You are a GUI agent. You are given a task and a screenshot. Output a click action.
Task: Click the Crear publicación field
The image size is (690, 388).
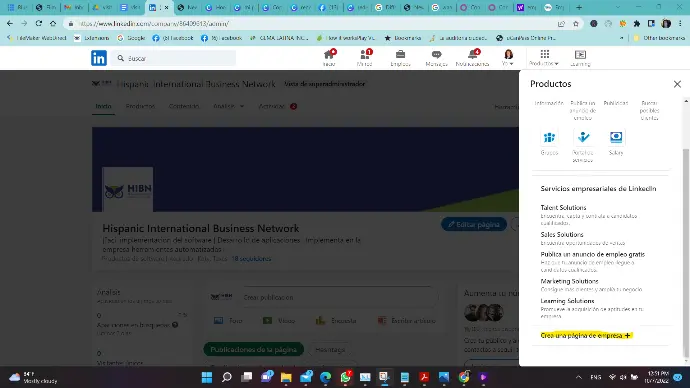coord(340,297)
